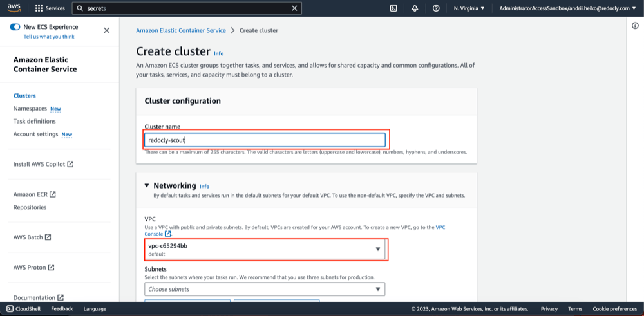Click the AWS logo in the header
The height and width of the screenshot is (316, 644).
(x=14, y=8)
